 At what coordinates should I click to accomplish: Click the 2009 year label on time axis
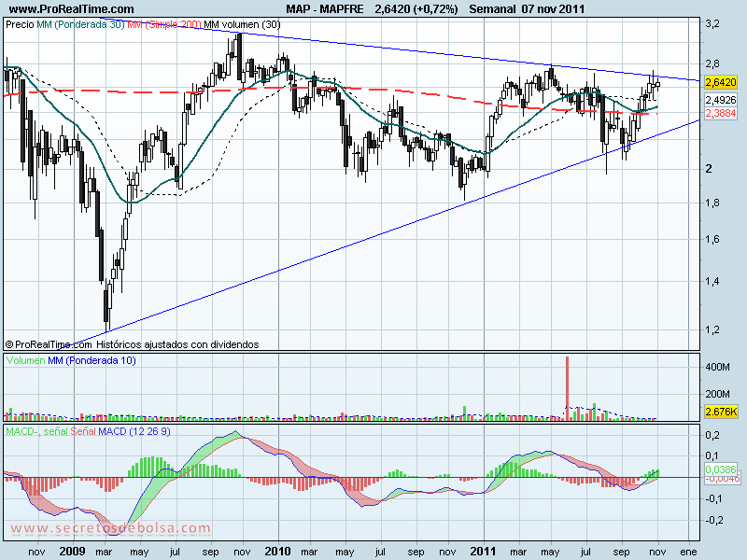(x=73, y=552)
